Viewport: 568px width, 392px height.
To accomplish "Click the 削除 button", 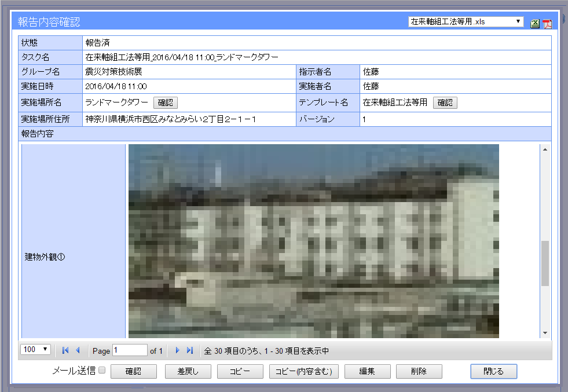I will [x=419, y=371].
